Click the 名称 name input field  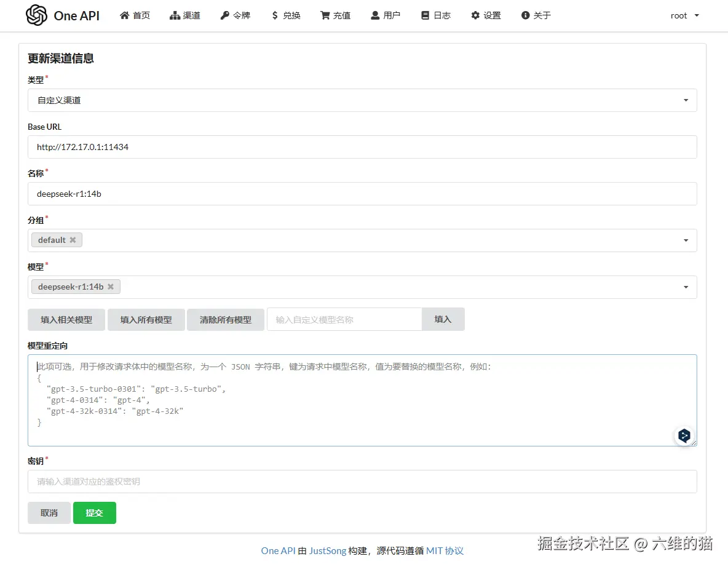point(362,194)
